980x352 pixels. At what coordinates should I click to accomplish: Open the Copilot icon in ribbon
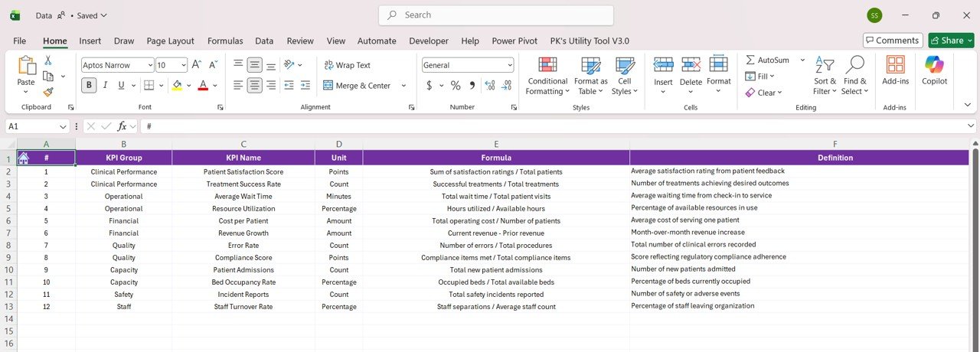[x=934, y=66]
